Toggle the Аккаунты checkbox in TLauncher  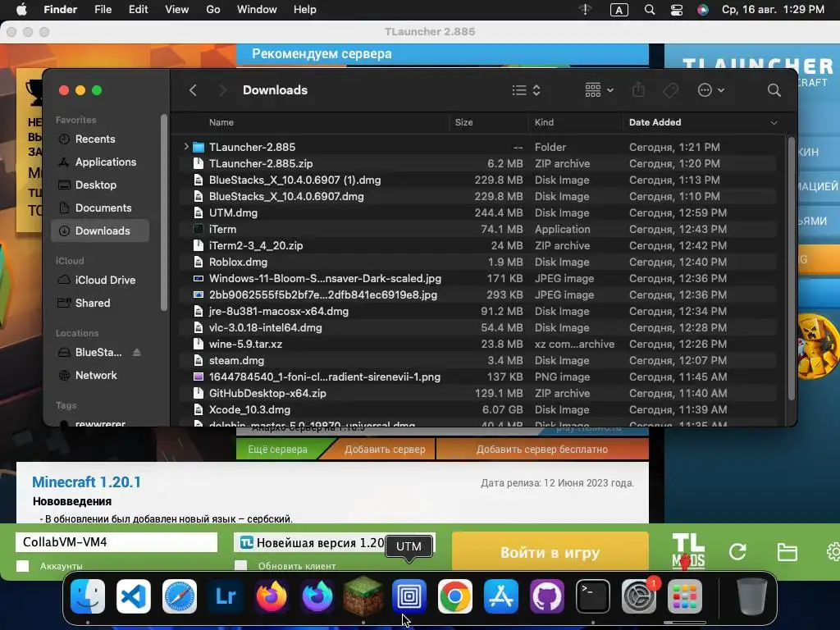click(x=22, y=566)
